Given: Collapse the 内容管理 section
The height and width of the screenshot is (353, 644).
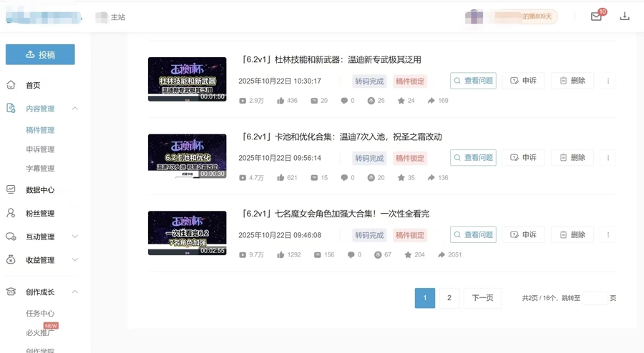Looking at the screenshot, I should 74,109.
